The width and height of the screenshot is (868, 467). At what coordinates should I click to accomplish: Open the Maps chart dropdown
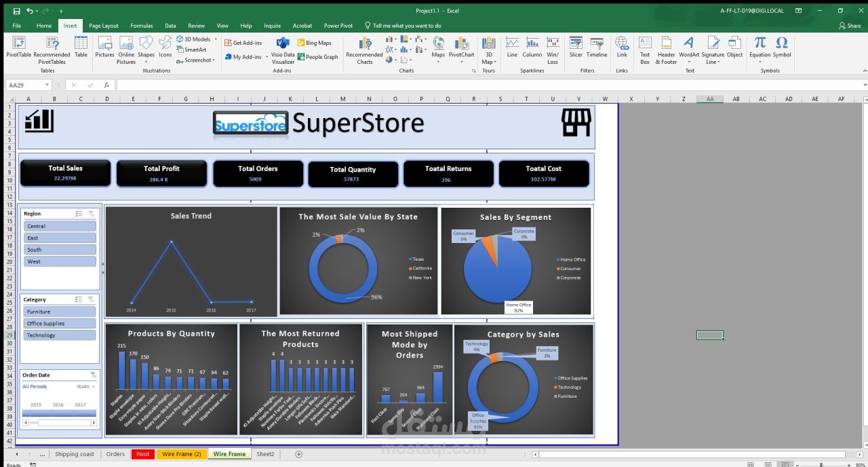[439, 62]
